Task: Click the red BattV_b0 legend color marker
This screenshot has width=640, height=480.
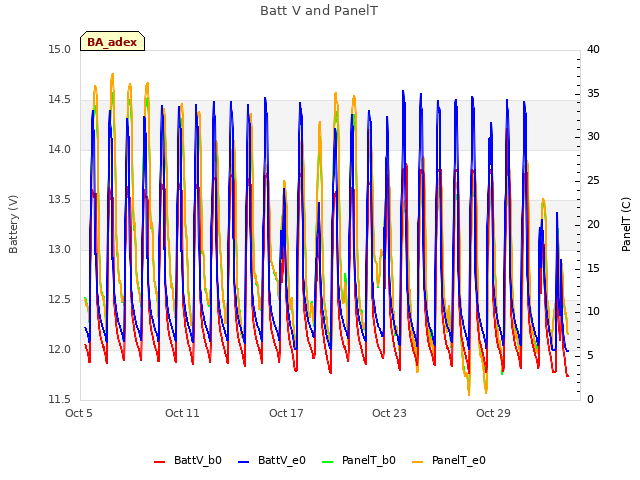Action: [x=159, y=462]
